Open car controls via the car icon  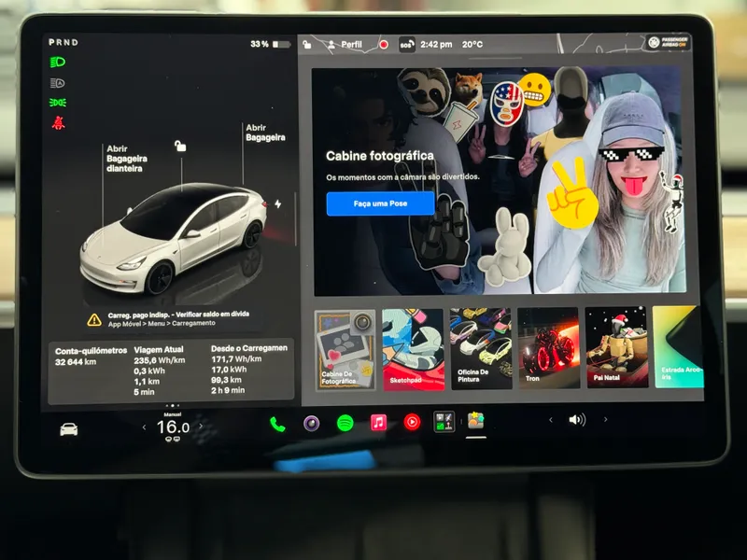[68, 429]
